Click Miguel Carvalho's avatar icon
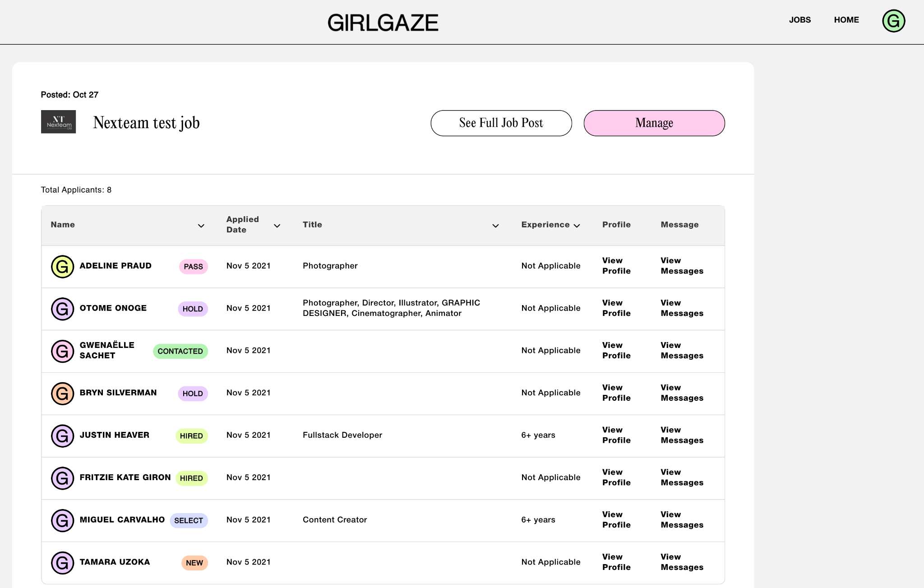Screen dimensions: 924x588 coord(62,521)
